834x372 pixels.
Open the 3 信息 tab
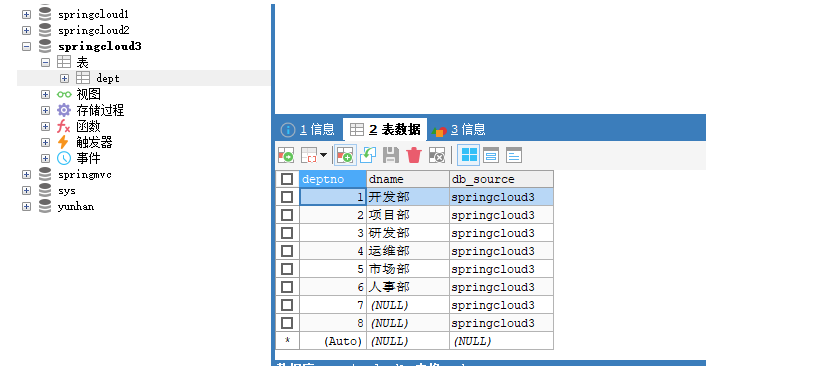pyautogui.click(x=459, y=129)
